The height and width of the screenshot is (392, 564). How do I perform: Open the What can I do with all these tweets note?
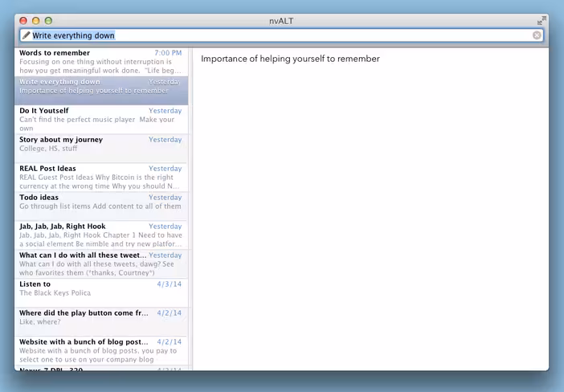tap(101, 264)
